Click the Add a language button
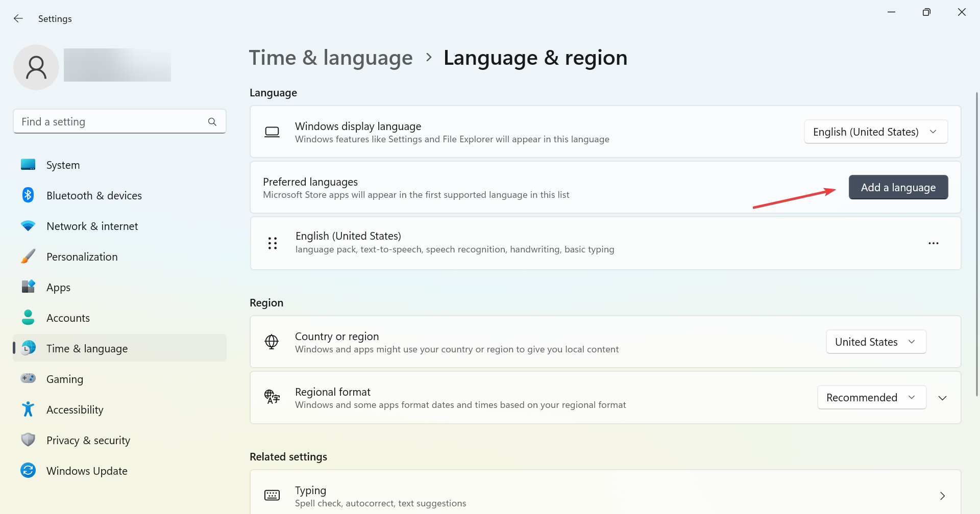The width and height of the screenshot is (980, 514). point(898,187)
